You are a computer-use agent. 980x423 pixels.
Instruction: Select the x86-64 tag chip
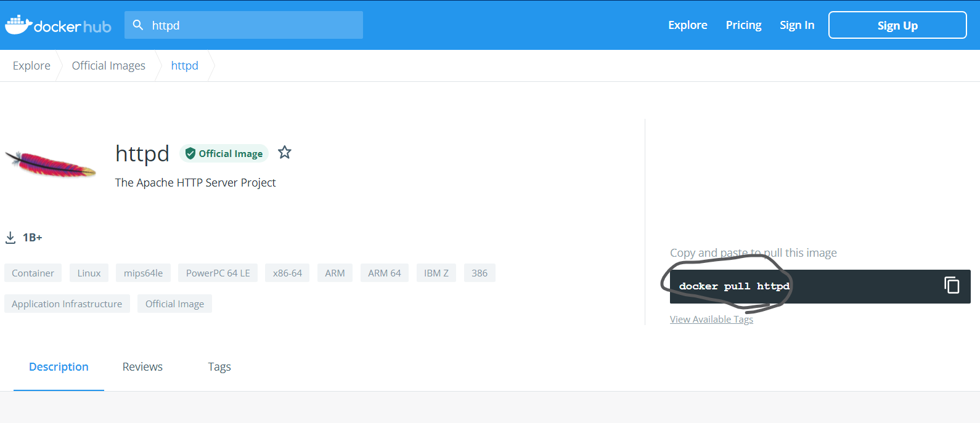(x=287, y=273)
